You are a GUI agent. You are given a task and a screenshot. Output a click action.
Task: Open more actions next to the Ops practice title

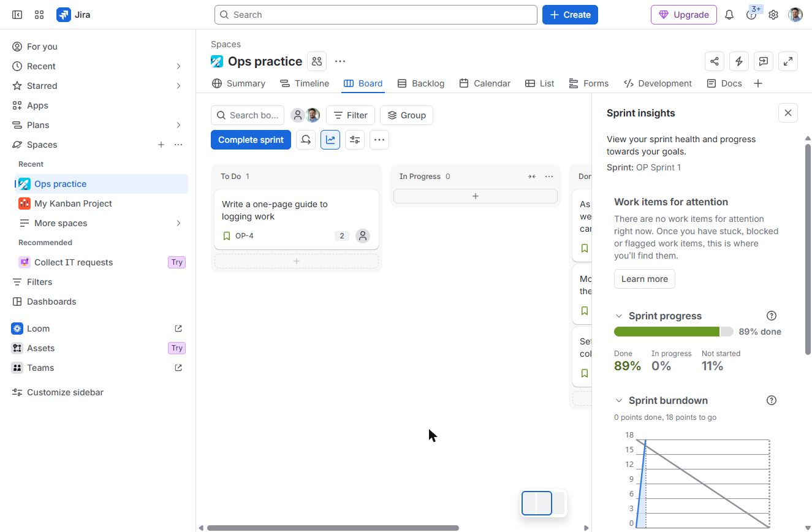pyautogui.click(x=340, y=61)
